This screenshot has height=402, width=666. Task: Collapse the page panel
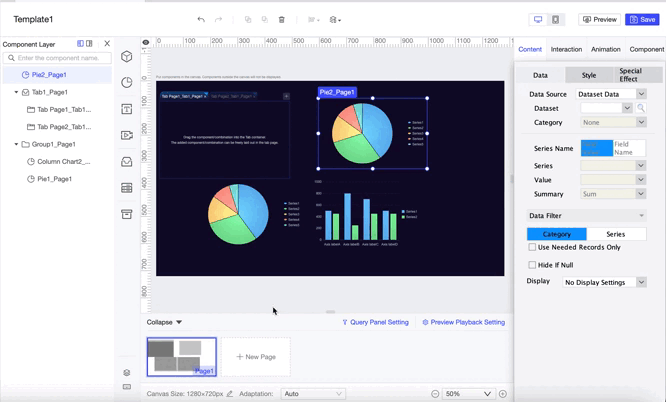(x=164, y=322)
